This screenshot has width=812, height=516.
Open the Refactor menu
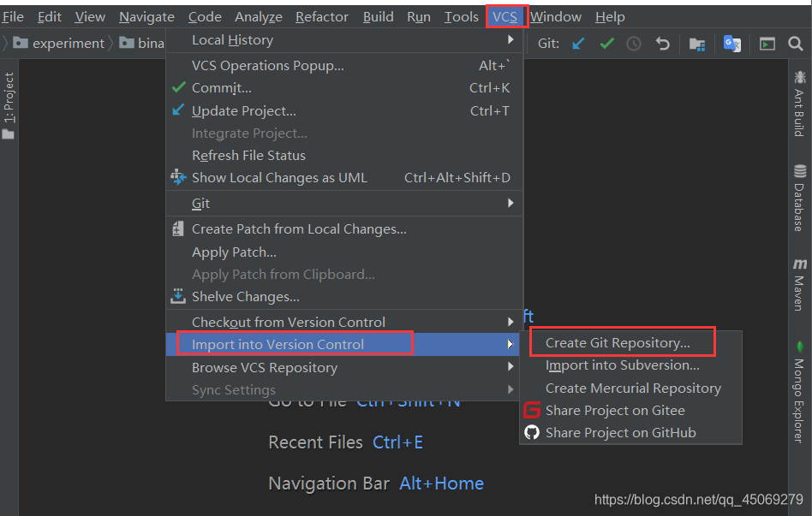click(321, 17)
